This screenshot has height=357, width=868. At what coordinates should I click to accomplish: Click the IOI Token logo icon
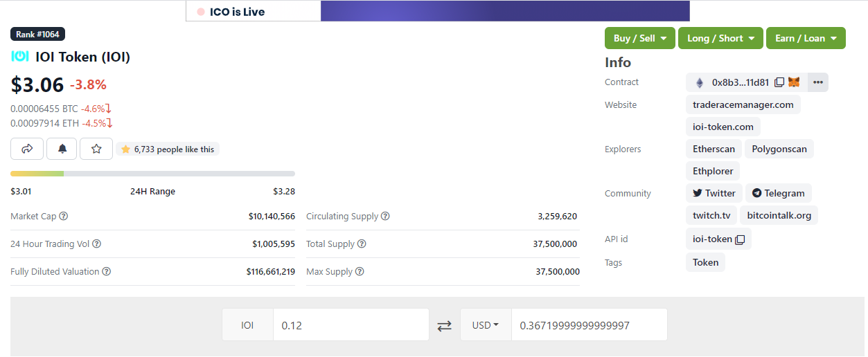[20, 57]
